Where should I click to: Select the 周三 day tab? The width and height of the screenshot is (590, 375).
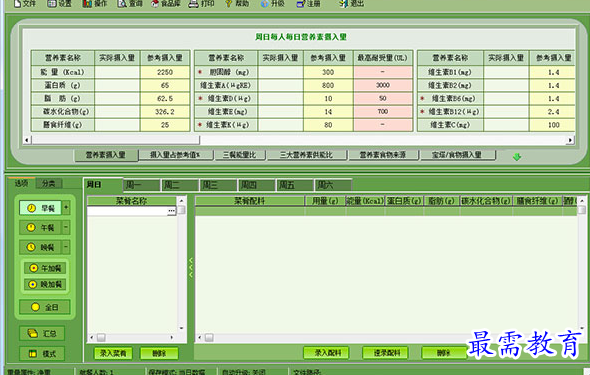[x=218, y=185]
